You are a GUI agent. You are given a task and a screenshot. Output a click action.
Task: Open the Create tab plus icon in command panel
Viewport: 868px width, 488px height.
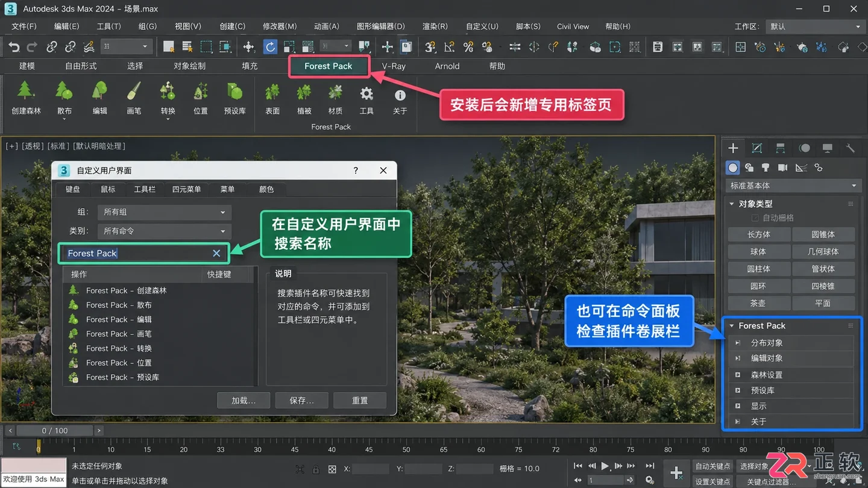733,148
